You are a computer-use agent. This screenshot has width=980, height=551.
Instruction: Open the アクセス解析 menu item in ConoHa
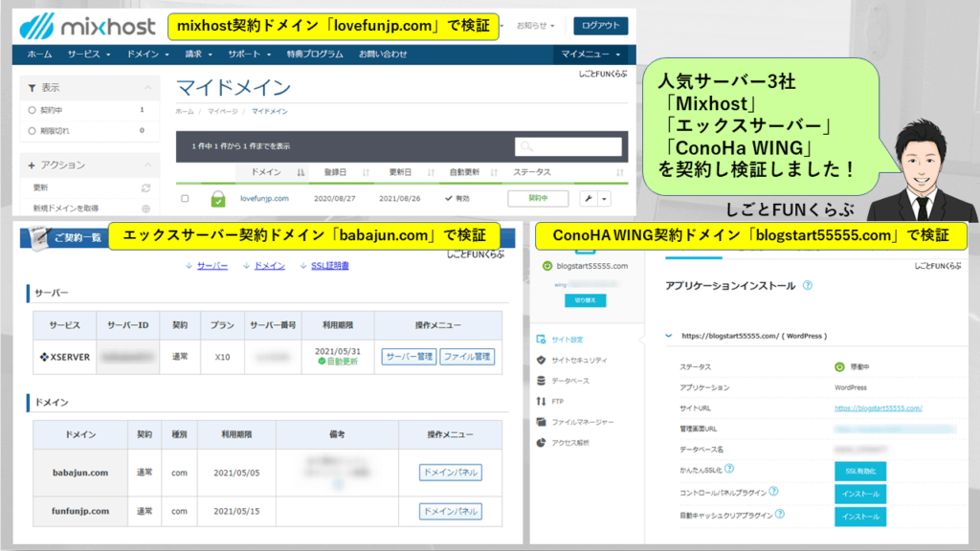(x=570, y=442)
